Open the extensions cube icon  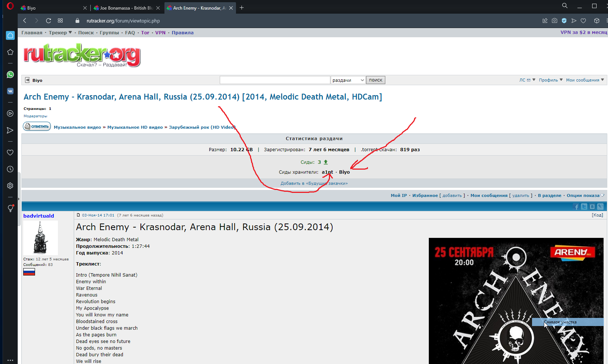[x=597, y=21]
